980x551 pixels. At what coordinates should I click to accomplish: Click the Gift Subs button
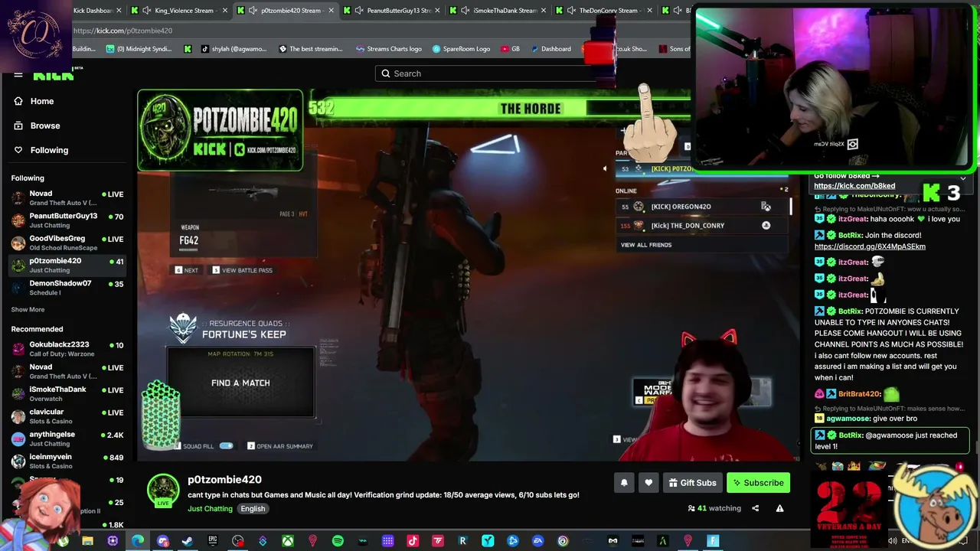pyautogui.click(x=692, y=483)
